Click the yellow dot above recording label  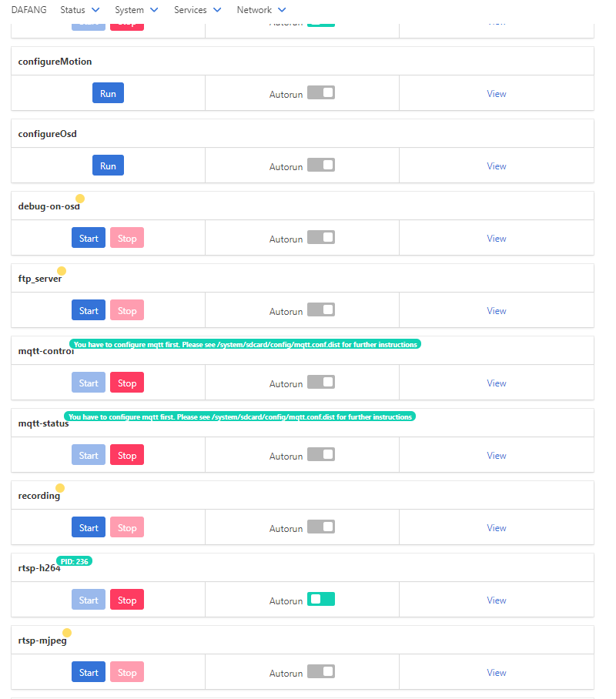tap(60, 487)
